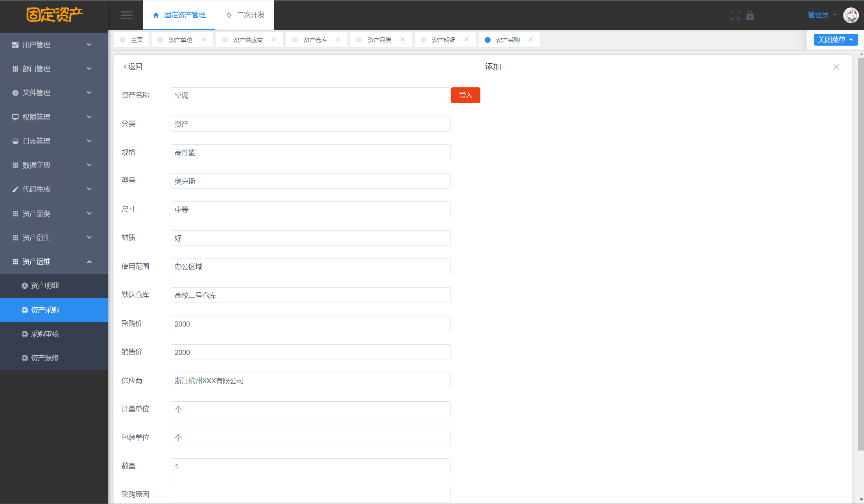Open 资产报修 in the sidebar
The image size is (864, 504).
[x=45, y=358]
